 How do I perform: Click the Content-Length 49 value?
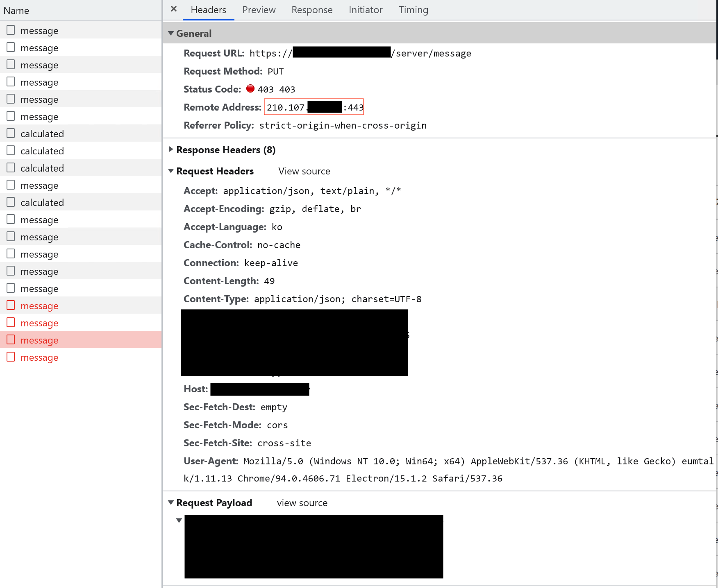[x=269, y=281]
